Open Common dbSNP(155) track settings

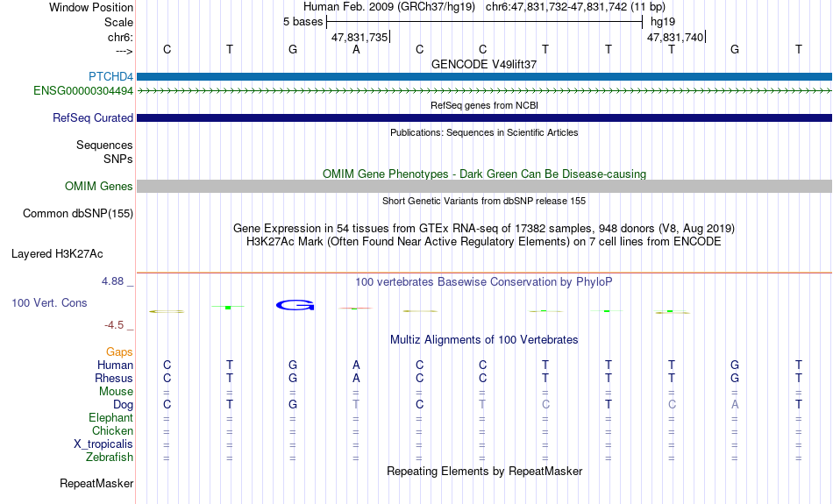point(77,214)
